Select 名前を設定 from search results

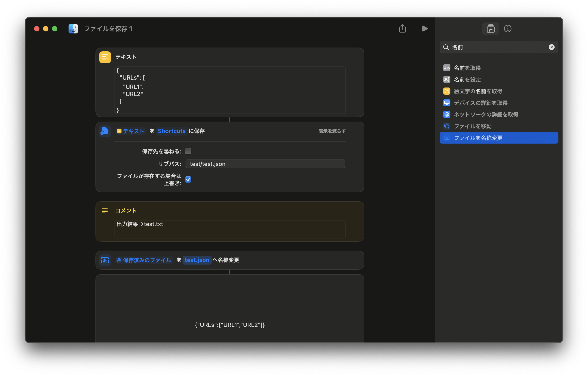tap(467, 79)
